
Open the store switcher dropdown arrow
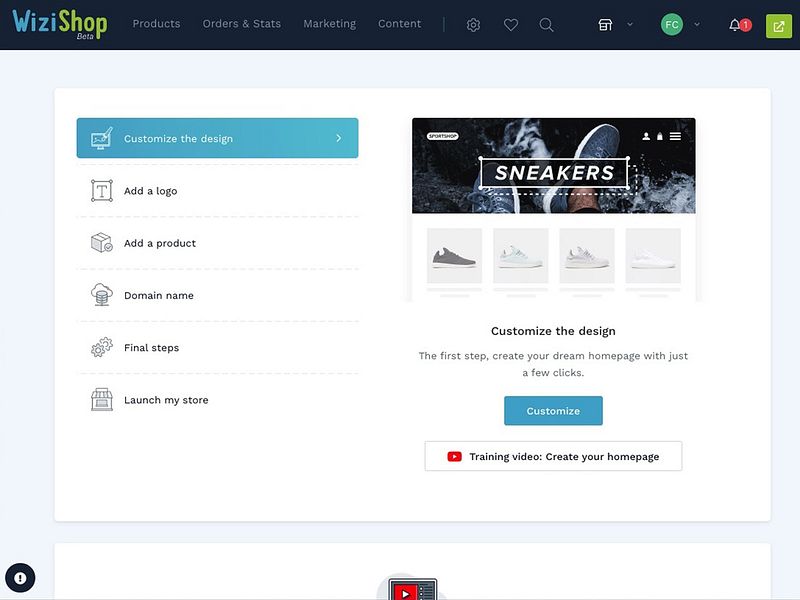pos(632,24)
